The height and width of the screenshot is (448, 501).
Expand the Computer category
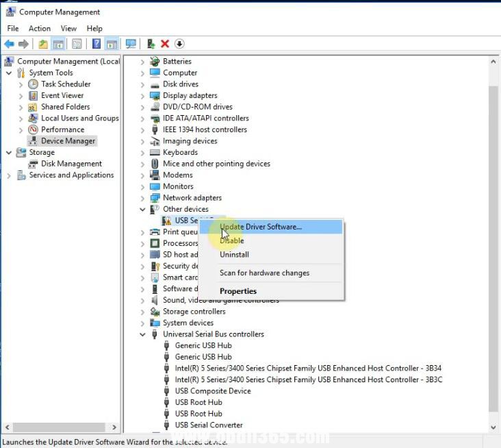coord(142,73)
